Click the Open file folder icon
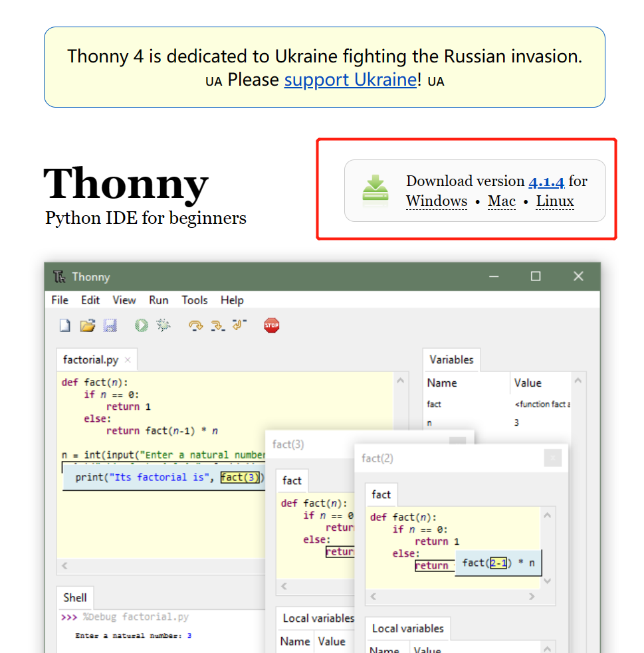This screenshot has width=644, height=653. (88, 326)
